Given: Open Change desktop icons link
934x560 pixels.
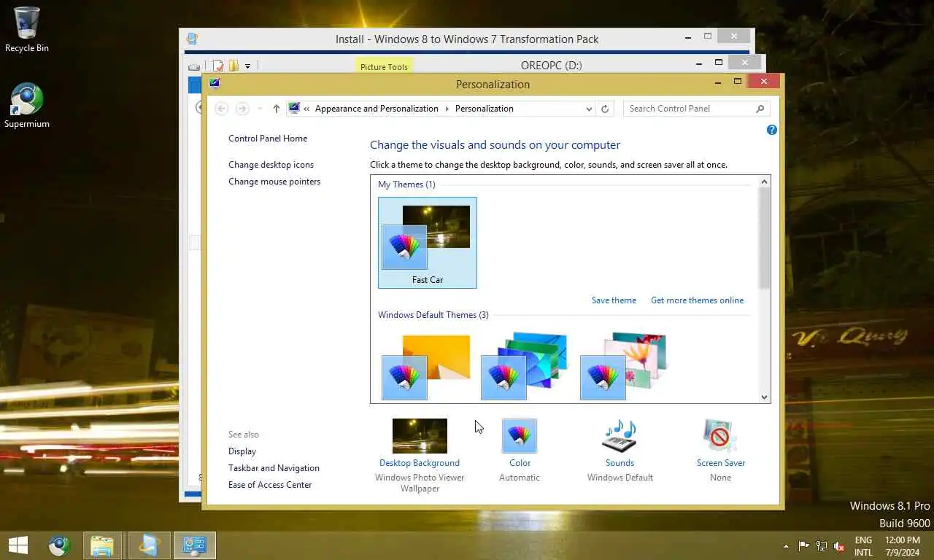Looking at the screenshot, I should 271,165.
